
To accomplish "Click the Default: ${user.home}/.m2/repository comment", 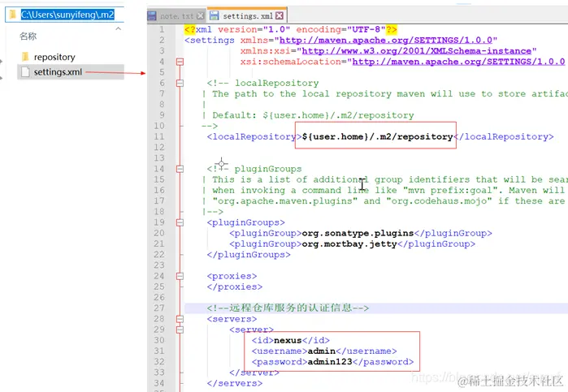I will coord(313,115).
